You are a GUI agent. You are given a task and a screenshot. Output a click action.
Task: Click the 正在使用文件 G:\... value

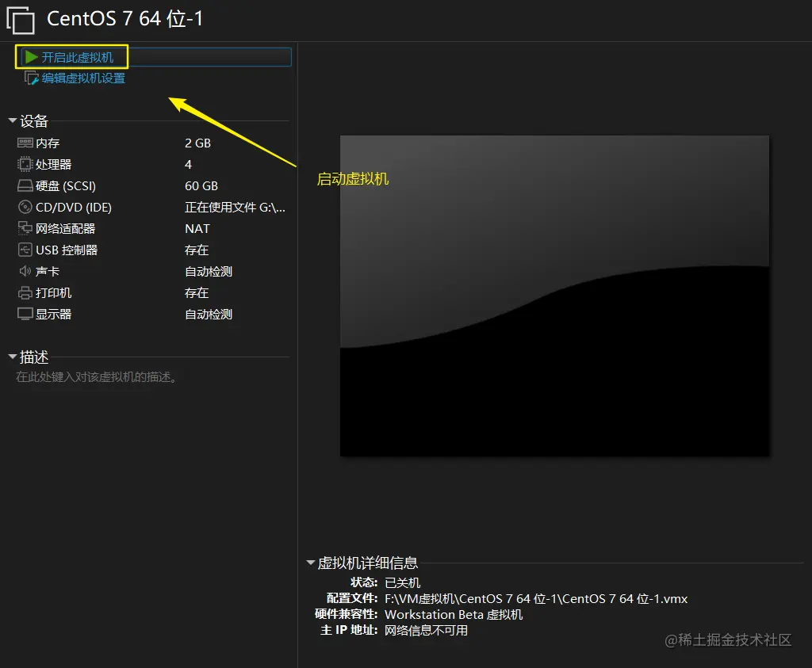coord(235,208)
